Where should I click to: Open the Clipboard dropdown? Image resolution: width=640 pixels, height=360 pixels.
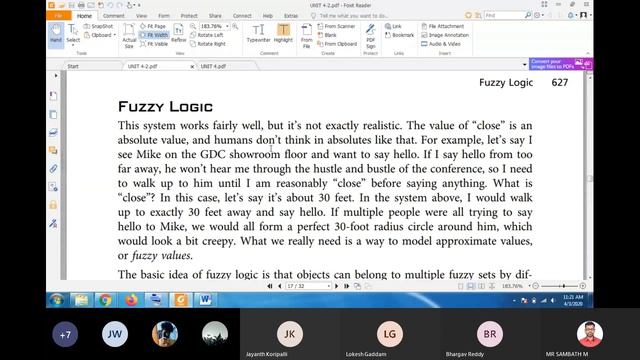pyautogui.click(x=100, y=35)
